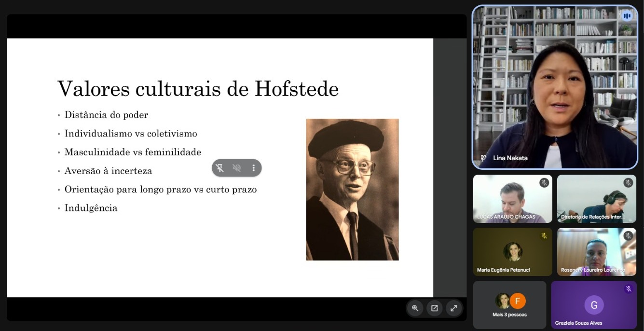The image size is (644, 331).
Task: Click the Hofstede portrait photo on the slide
Action: pos(352,190)
